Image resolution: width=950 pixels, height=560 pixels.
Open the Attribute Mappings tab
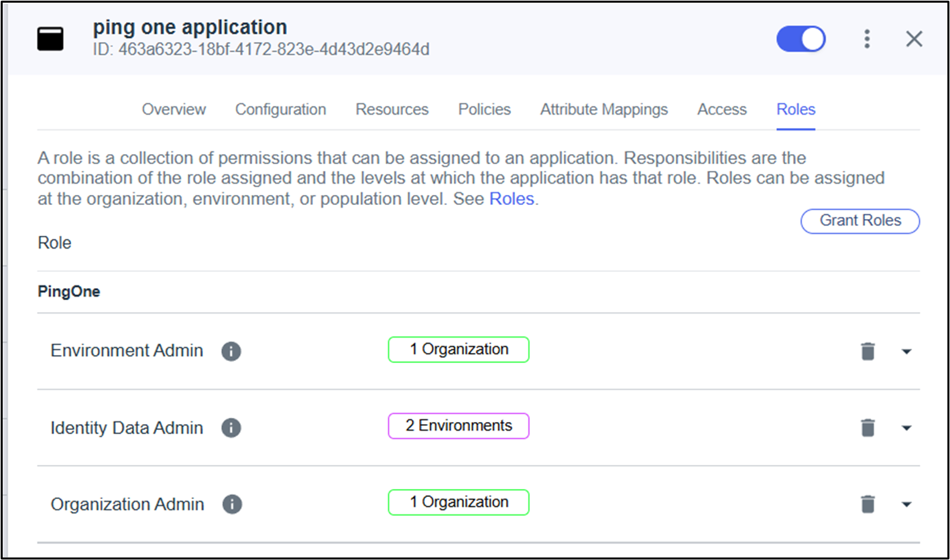pyautogui.click(x=604, y=109)
